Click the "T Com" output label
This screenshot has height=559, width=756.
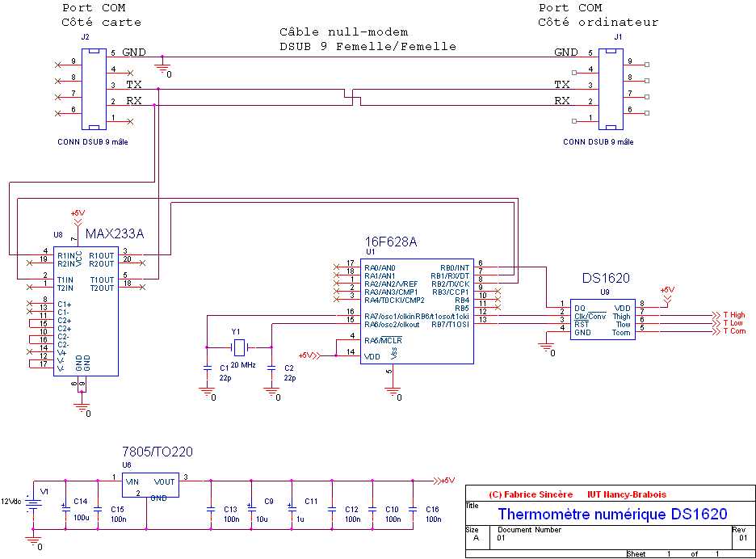(734, 331)
